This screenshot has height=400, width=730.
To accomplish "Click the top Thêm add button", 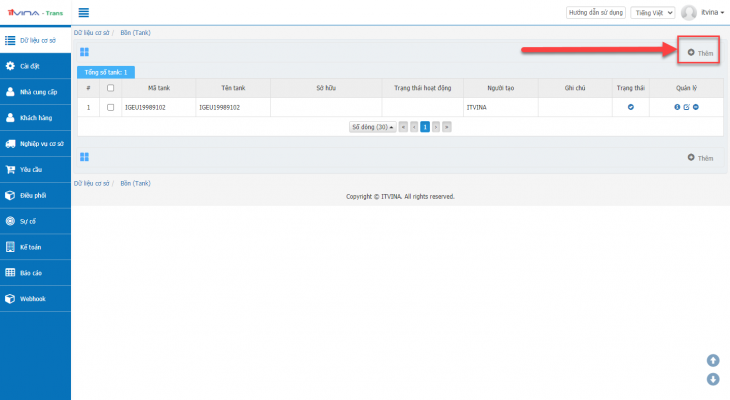I will (x=700, y=52).
